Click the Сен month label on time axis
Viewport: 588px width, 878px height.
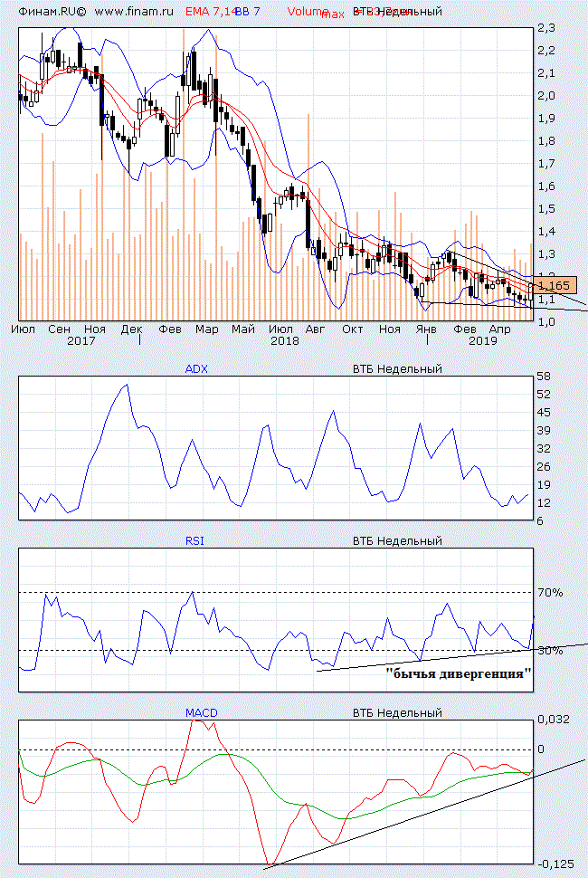click(59, 329)
